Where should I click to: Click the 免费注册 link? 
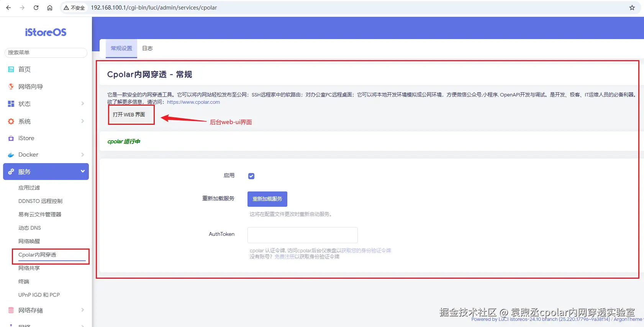click(x=285, y=257)
